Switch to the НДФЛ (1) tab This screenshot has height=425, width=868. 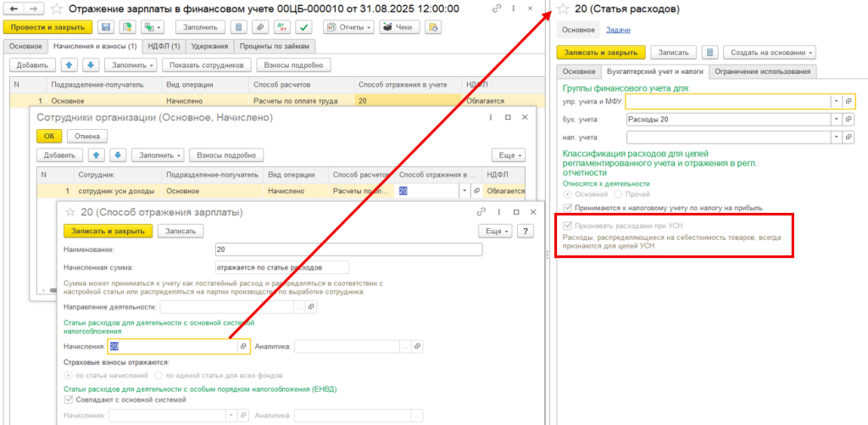coord(162,46)
